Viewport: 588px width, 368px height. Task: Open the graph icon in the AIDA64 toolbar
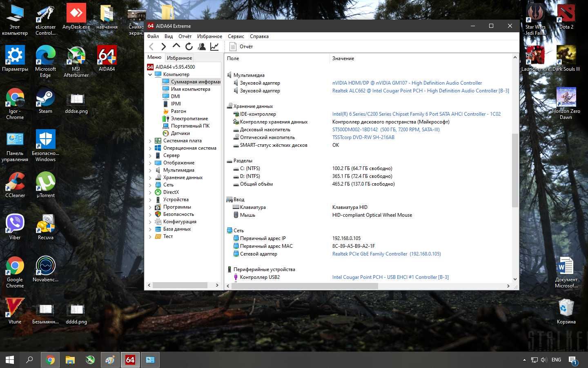(214, 47)
